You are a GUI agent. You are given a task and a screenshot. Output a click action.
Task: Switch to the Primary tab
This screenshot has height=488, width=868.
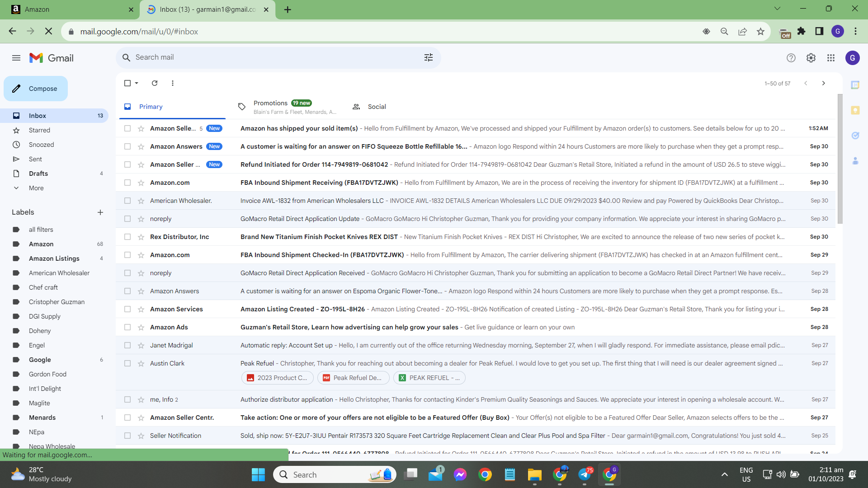pos(173,107)
